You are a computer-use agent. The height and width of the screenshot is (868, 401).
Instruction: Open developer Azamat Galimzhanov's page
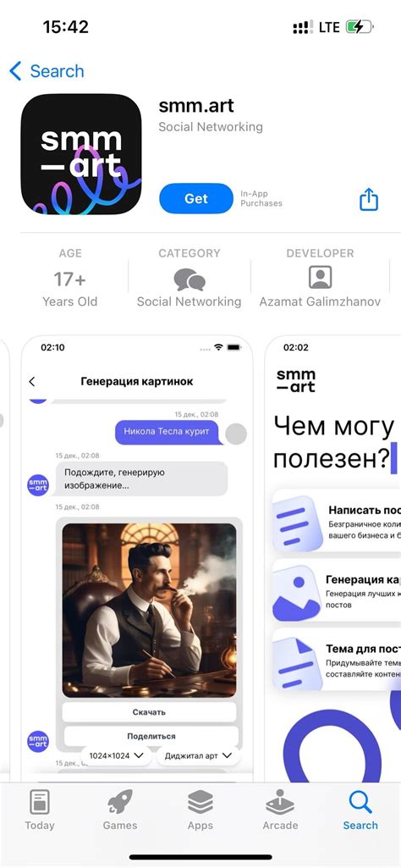pos(320,301)
